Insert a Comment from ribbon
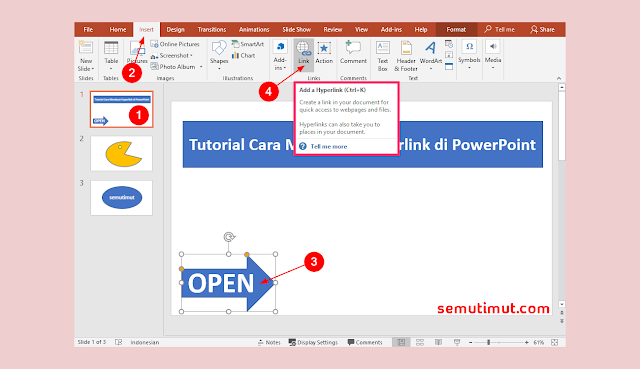 tap(353, 52)
